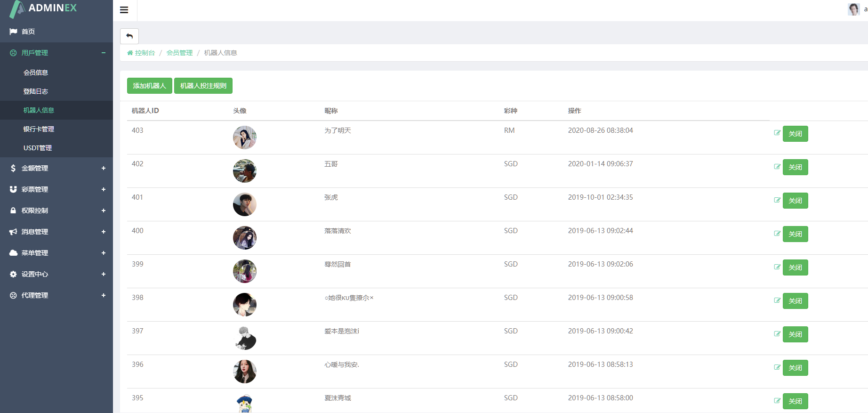The height and width of the screenshot is (413, 868).
Task: Click edit icon for robot 397
Action: (x=777, y=333)
